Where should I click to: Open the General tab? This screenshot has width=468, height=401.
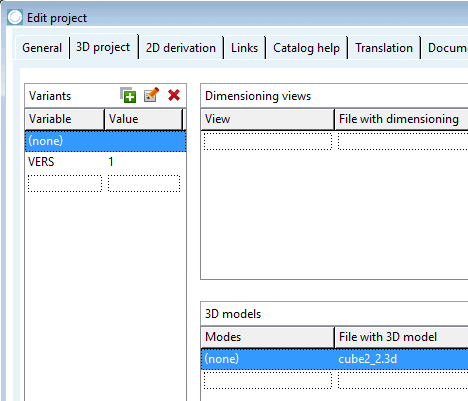point(42,48)
